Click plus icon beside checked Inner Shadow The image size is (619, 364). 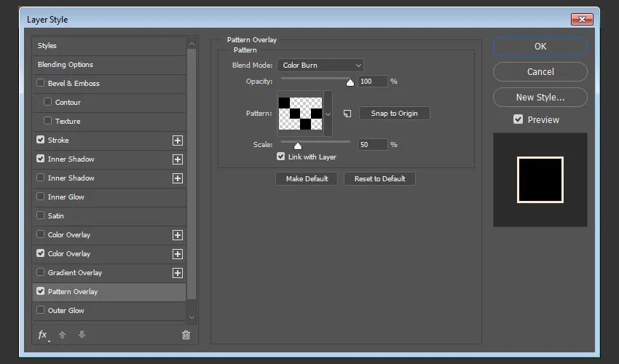(178, 159)
